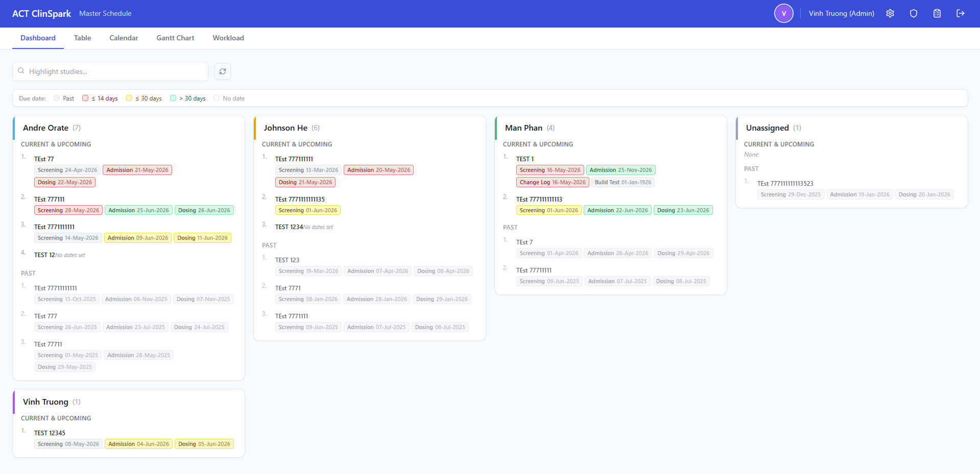The image size is (980, 474).
Task: Open past study TEst 7 under Man Phan
Action: tap(524, 242)
